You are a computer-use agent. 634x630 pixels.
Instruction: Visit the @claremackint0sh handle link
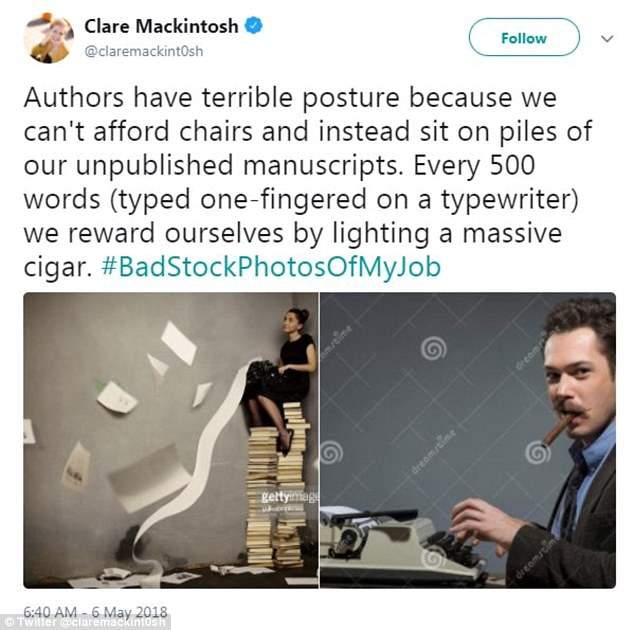144,51
